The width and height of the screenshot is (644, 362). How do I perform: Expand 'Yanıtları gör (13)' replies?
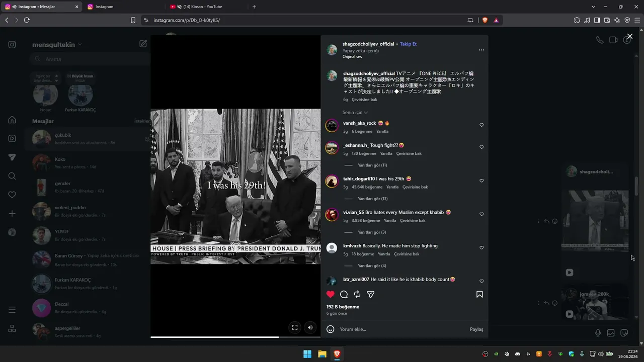coord(372,199)
